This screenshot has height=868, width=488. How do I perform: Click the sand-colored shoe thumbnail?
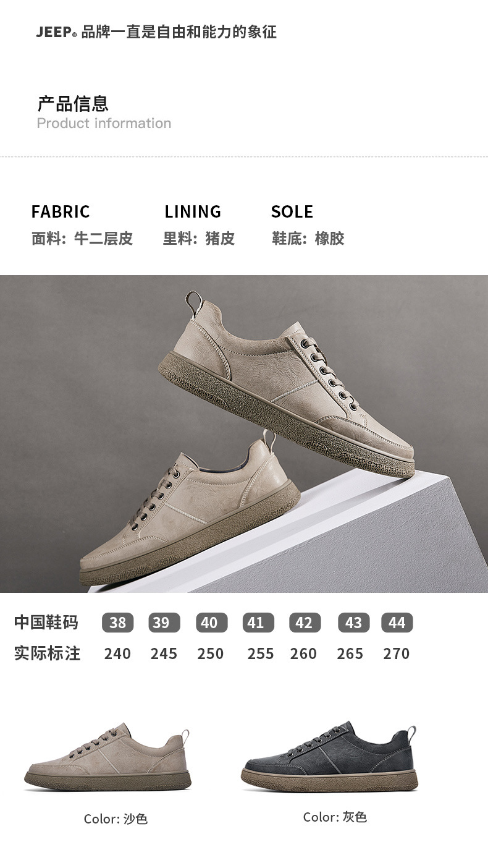pos(108,757)
